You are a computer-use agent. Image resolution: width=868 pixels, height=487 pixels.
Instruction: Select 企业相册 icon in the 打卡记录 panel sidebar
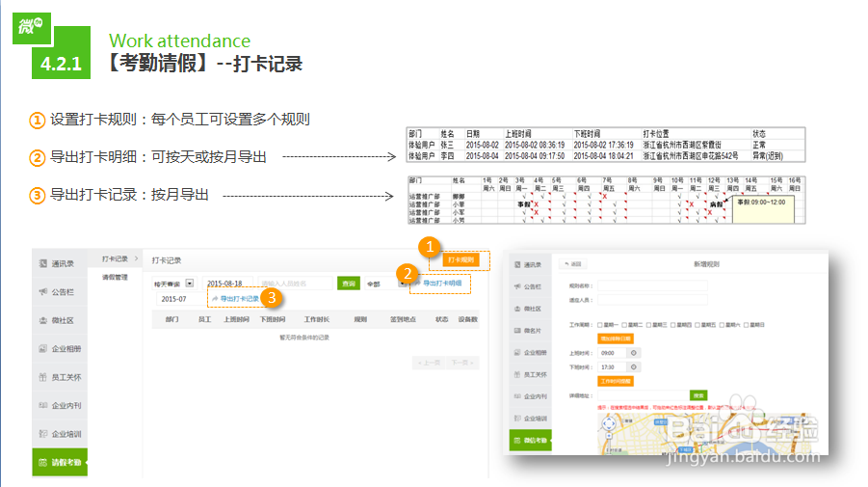[x=43, y=348]
